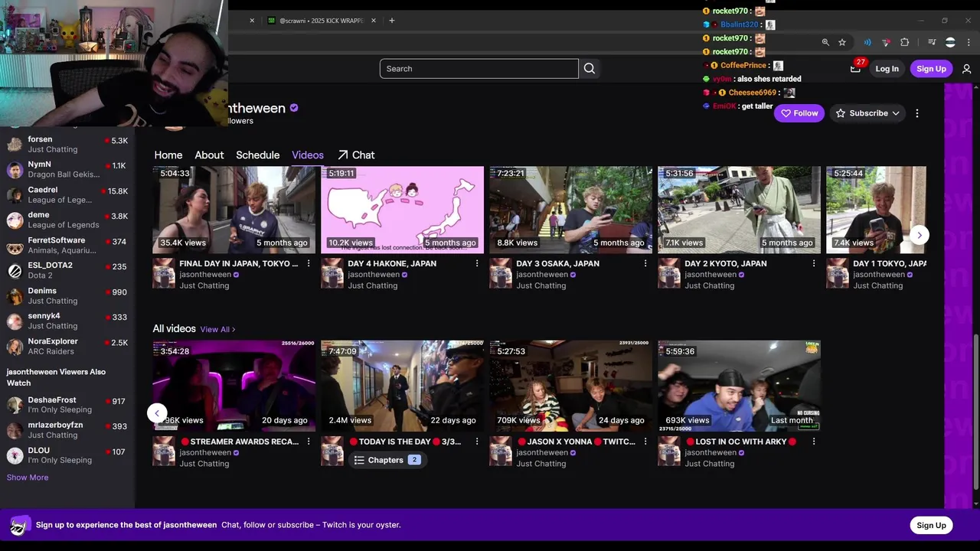
Task: Open mrlazerboyfzn channel in sidebar
Action: tap(67, 430)
